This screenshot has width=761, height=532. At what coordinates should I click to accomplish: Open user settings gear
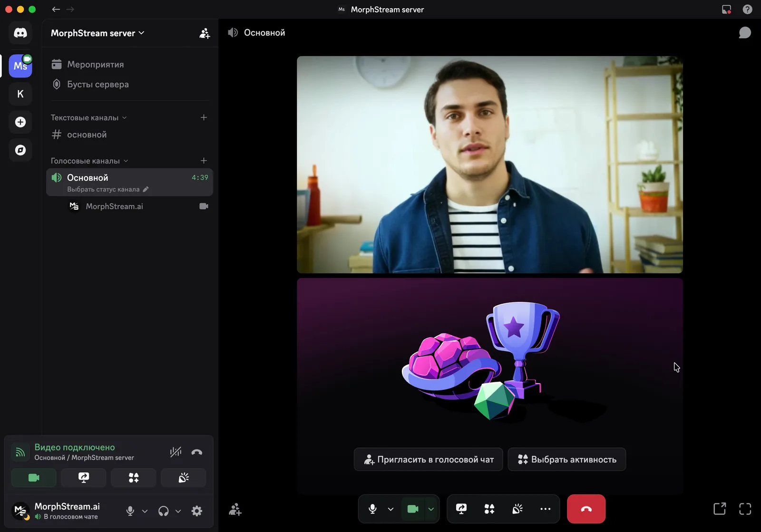tap(197, 511)
